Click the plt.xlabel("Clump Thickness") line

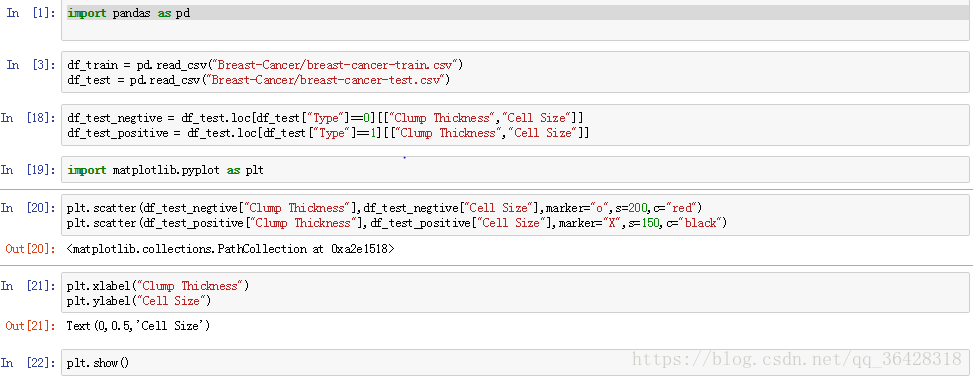pyautogui.click(x=158, y=286)
